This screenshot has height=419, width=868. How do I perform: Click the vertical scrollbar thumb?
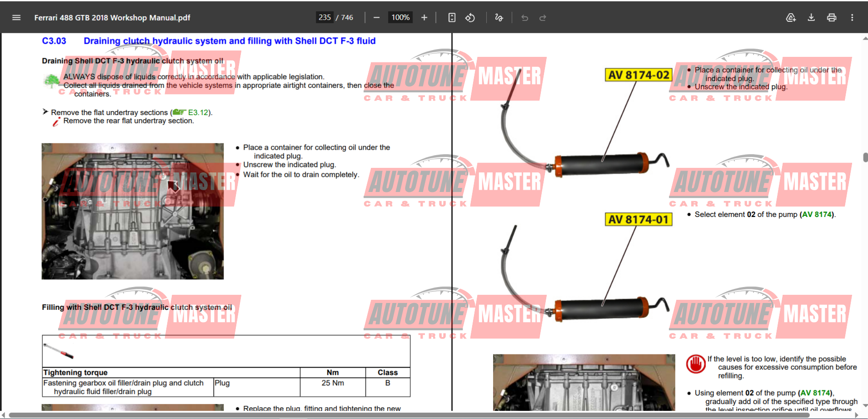coord(865,157)
